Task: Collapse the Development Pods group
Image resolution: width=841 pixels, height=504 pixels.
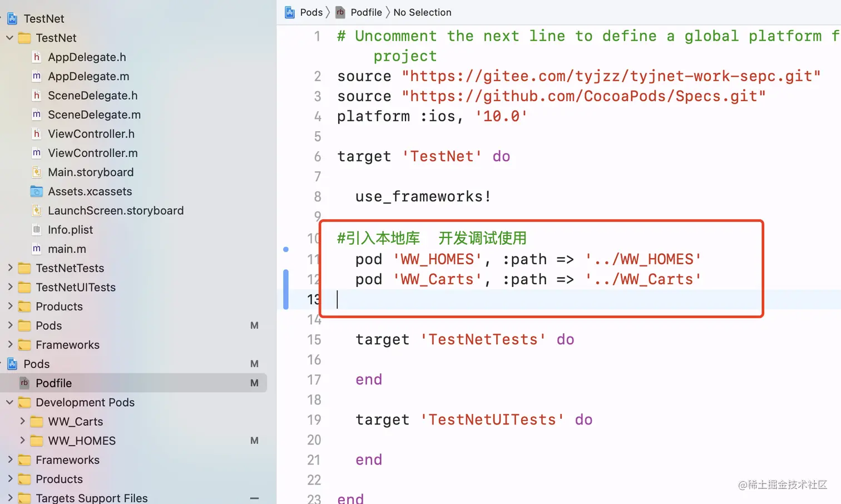Action: 10,402
